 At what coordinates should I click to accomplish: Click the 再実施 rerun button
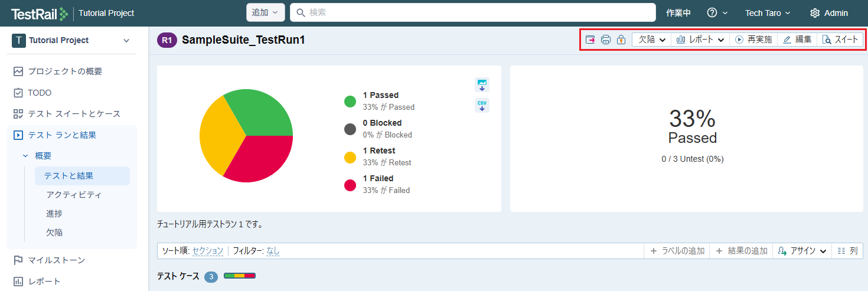click(753, 40)
